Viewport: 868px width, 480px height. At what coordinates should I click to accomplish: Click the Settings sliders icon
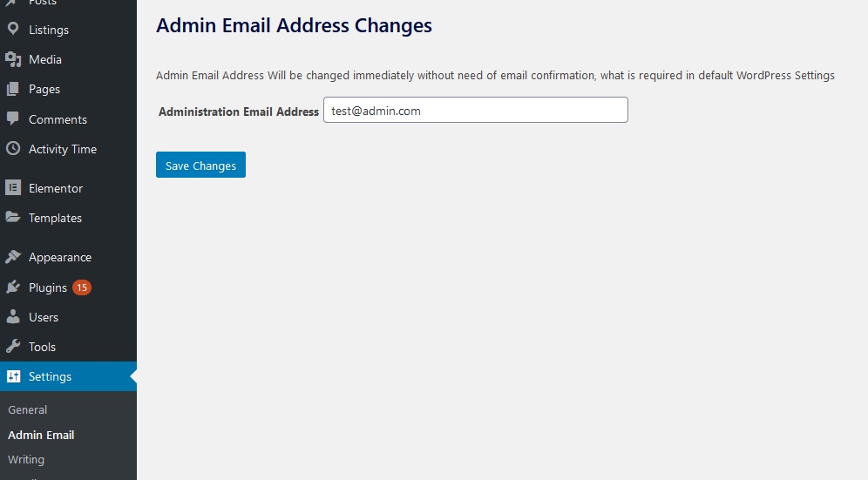[13, 376]
